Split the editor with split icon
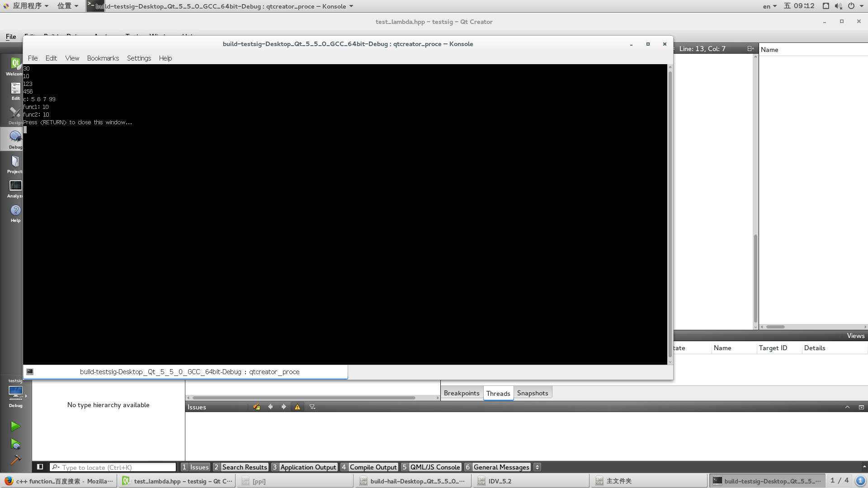Screen dimensions: 868x488 point(750,49)
